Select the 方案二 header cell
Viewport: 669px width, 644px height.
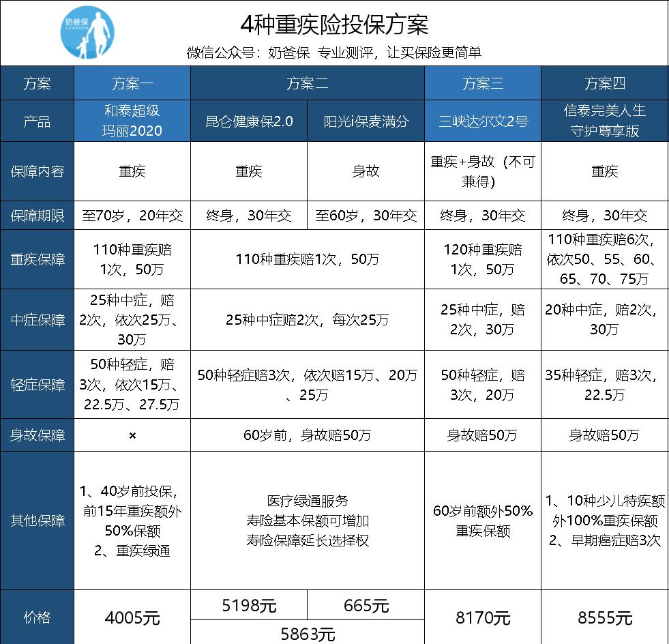tap(307, 83)
